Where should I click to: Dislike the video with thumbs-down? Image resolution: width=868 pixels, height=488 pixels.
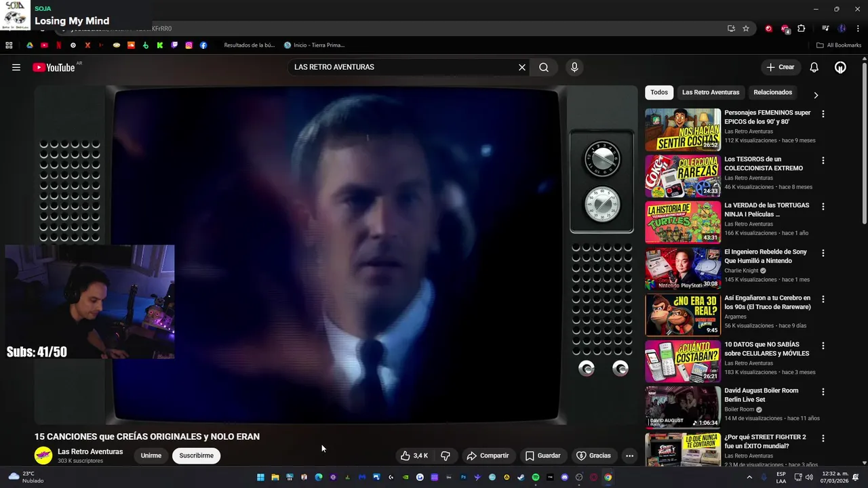(446, 455)
